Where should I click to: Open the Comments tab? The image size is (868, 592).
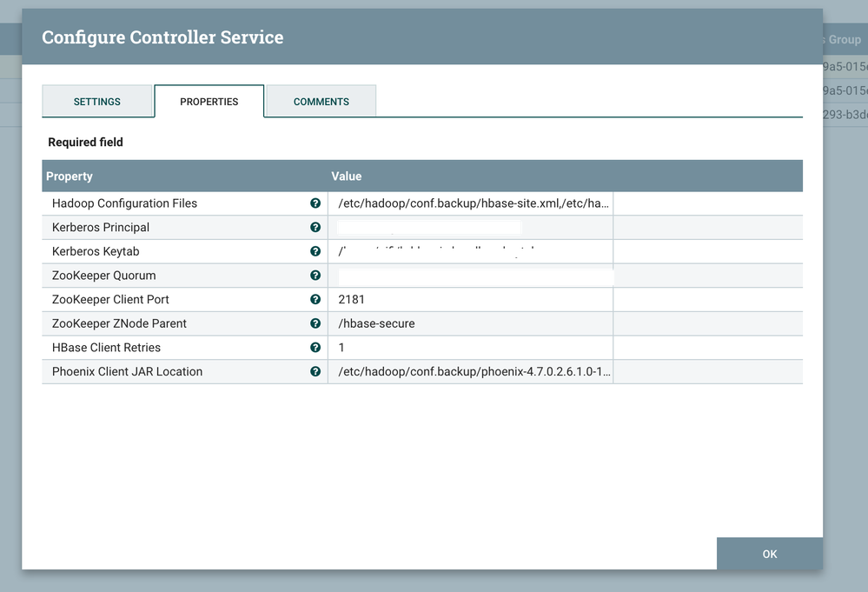coord(321,102)
